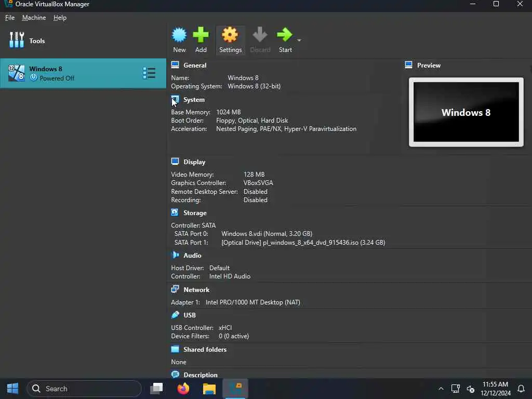
Task: Click the Storage section icon
Action: coord(175,212)
